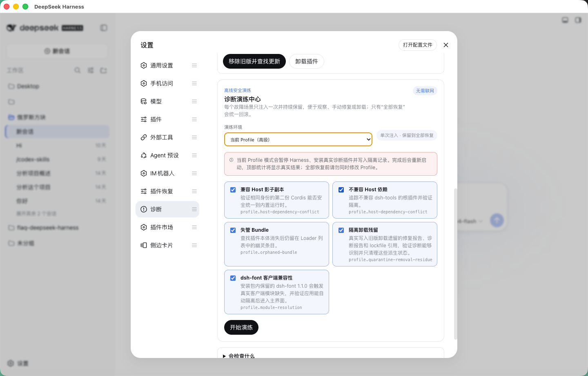Click the 单次注入 · 保留到全部恢复 badge

pos(407,135)
